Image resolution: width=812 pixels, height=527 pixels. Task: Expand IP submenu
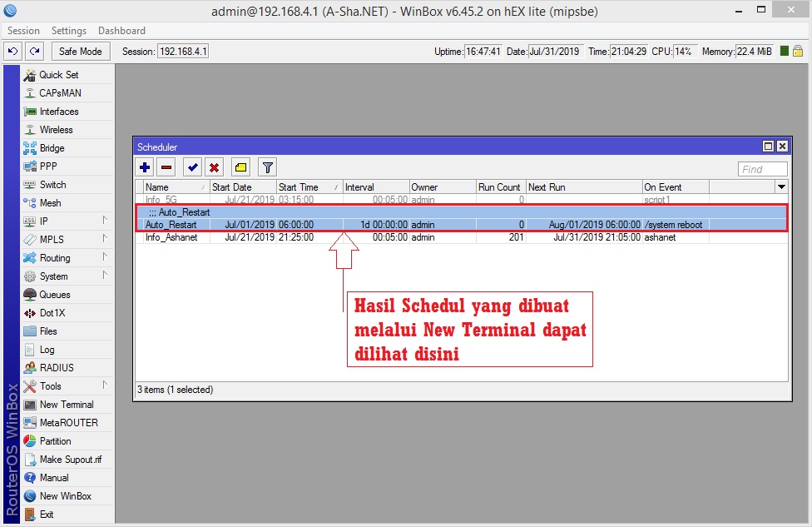coord(105,221)
